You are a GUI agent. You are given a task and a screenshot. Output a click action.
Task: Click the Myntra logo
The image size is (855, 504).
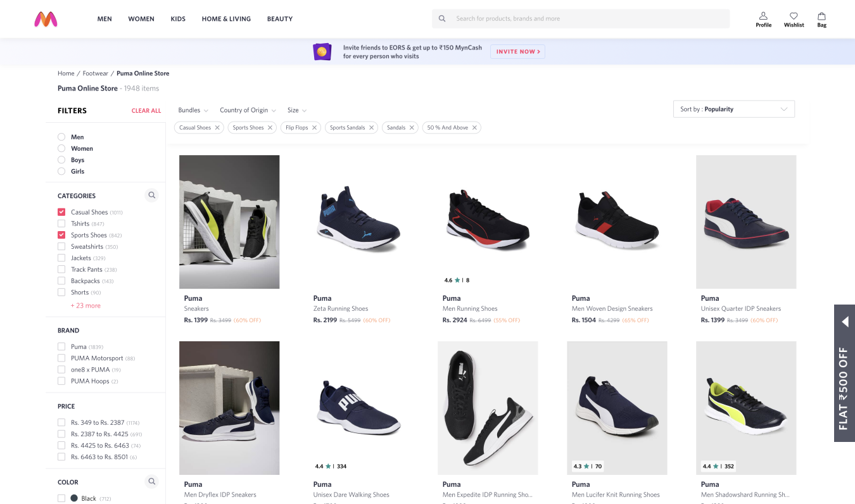[46, 19]
